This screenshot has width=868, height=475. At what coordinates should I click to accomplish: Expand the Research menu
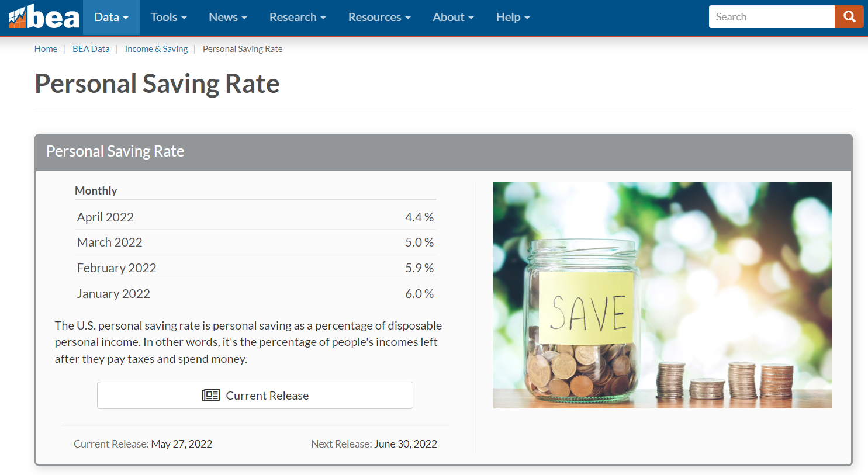(x=298, y=18)
